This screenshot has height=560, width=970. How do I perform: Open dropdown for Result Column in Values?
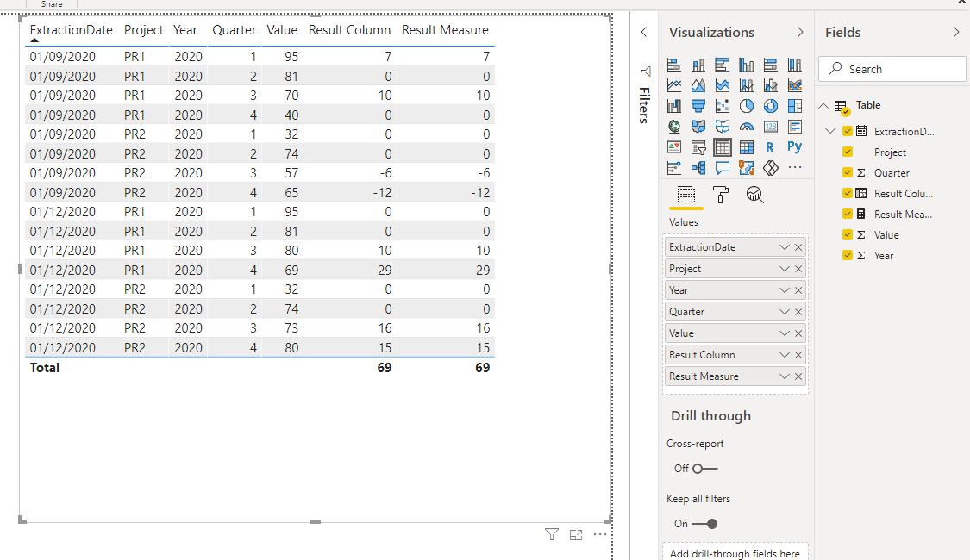[x=785, y=355]
